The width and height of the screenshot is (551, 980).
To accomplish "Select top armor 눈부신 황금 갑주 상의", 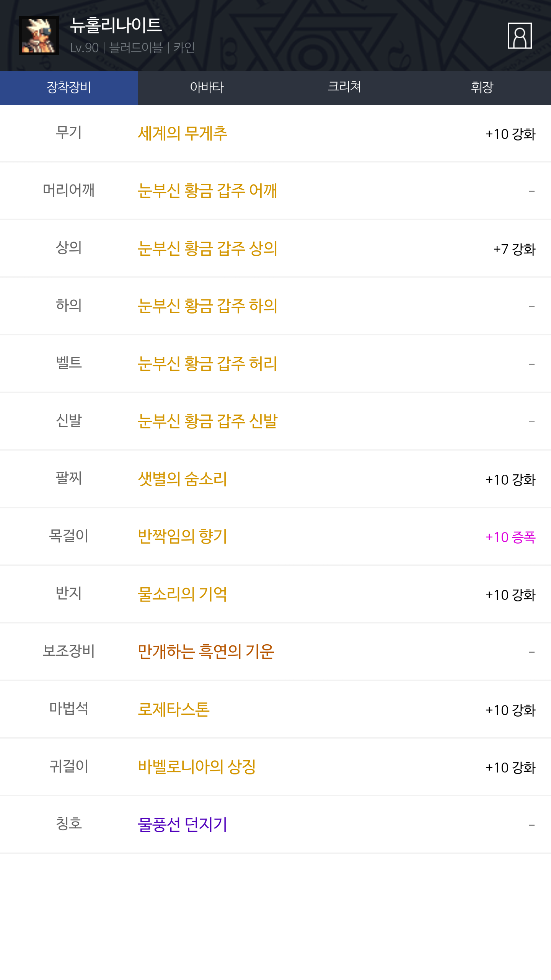I will click(x=207, y=249).
